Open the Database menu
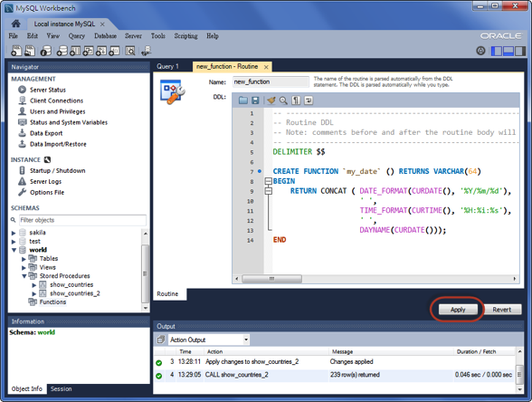This screenshot has width=532, height=402. pos(105,35)
